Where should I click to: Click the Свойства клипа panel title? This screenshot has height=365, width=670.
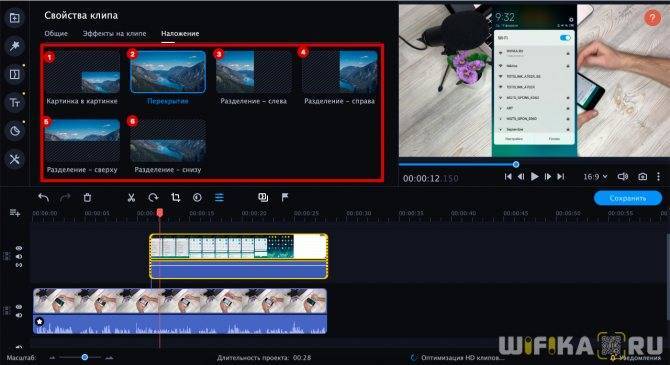coord(81,15)
